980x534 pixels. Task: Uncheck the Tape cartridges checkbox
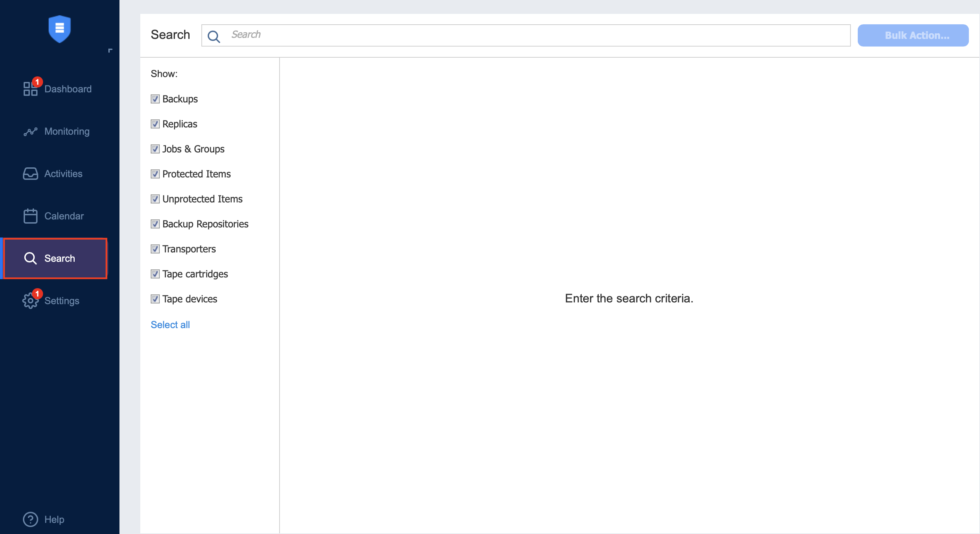[x=155, y=274]
